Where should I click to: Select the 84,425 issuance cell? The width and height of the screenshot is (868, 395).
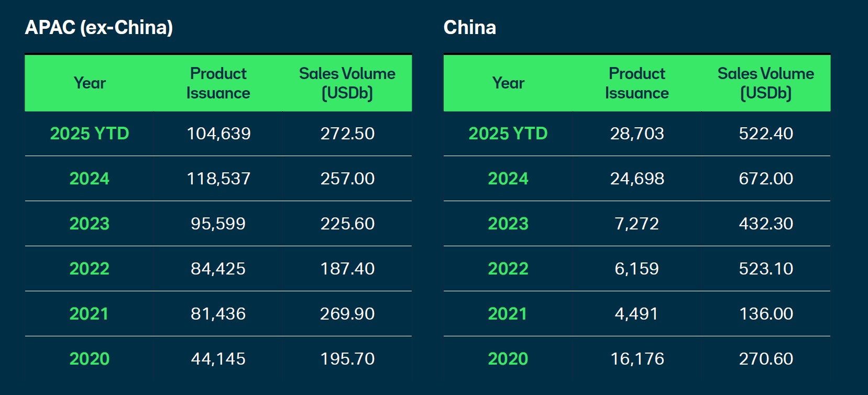pos(218,269)
